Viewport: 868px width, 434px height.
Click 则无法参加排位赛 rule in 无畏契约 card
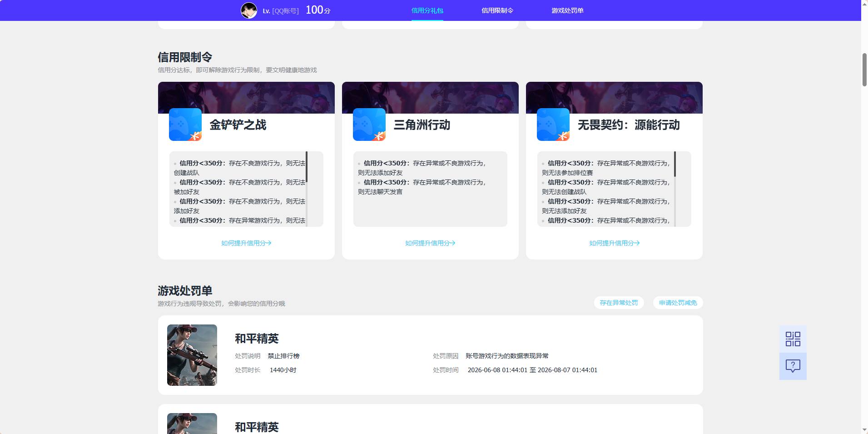567,173
